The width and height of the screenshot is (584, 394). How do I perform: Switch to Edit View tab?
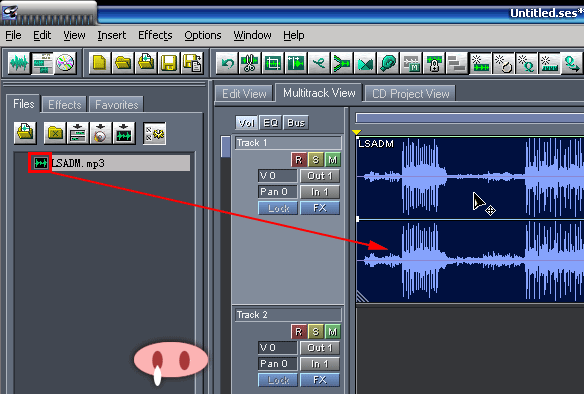(x=244, y=93)
